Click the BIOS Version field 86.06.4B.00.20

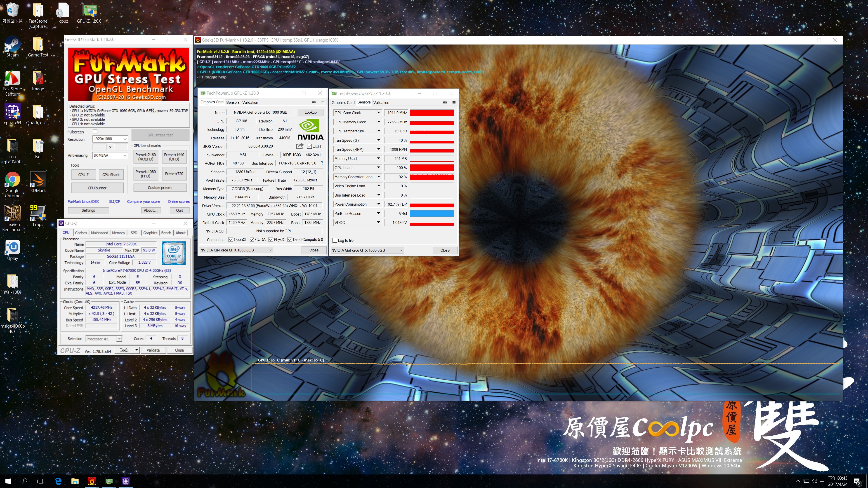(x=260, y=146)
